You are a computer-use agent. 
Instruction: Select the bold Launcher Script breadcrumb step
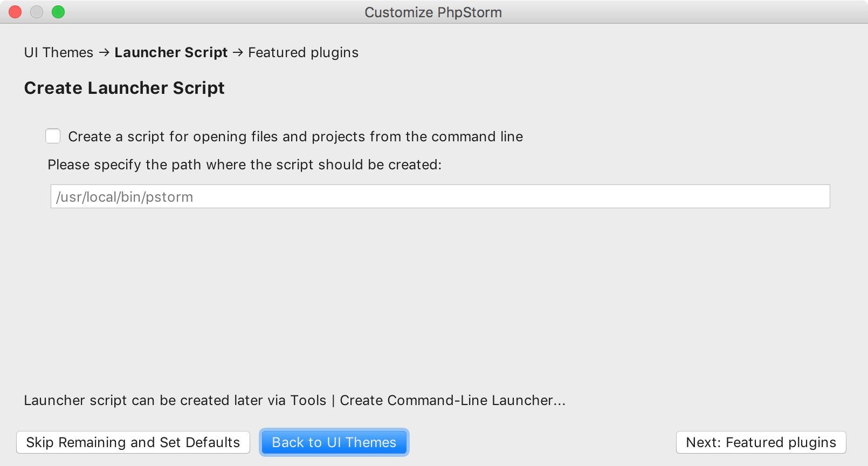(171, 52)
